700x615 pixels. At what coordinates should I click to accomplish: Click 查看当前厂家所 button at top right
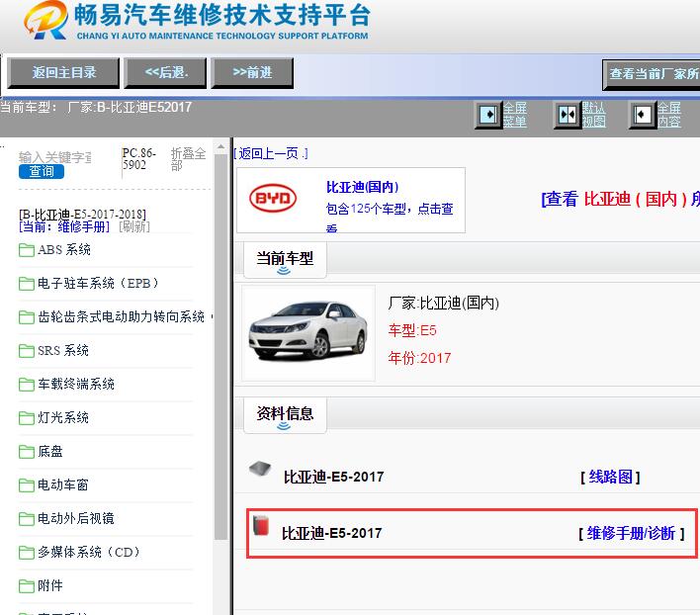[x=652, y=74]
